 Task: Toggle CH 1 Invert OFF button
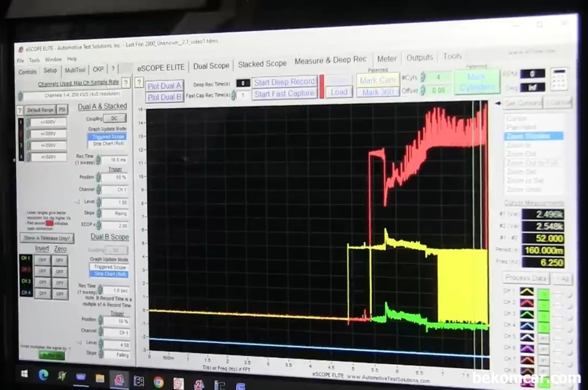click(42, 260)
